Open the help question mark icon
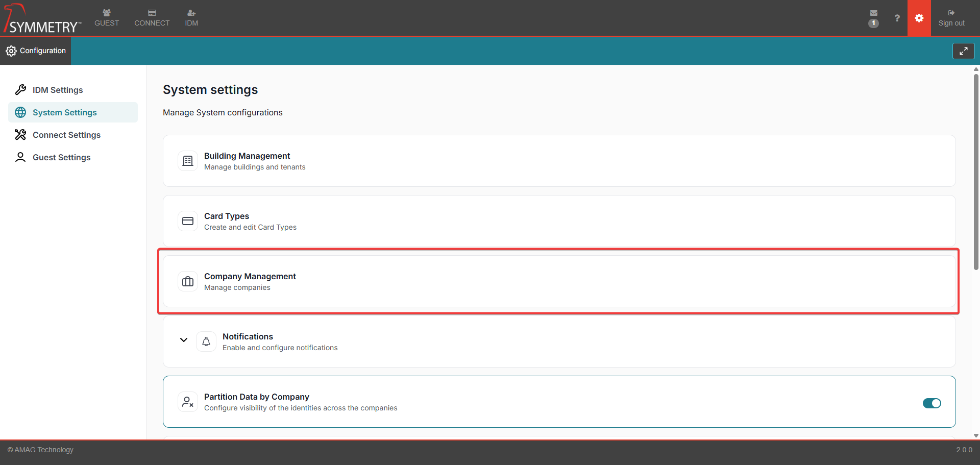This screenshot has height=465, width=980. coord(897,18)
